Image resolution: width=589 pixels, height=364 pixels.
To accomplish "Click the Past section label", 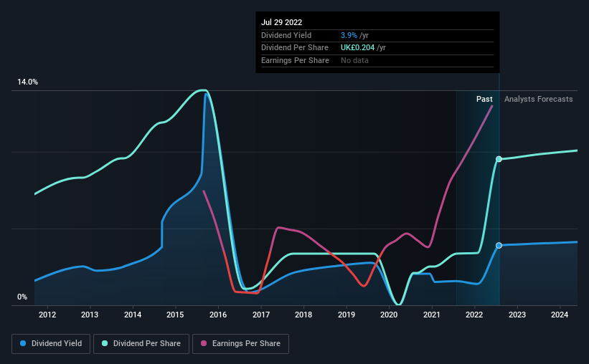I will pyautogui.click(x=484, y=99).
